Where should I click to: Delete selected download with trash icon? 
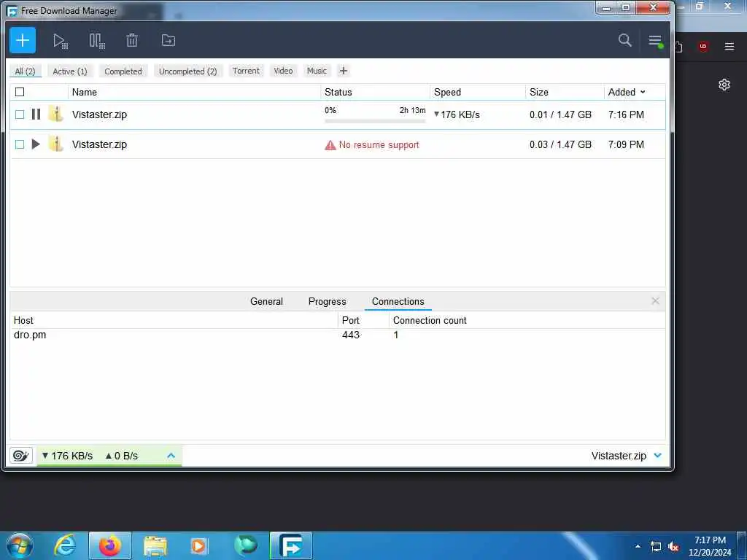[132, 41]
